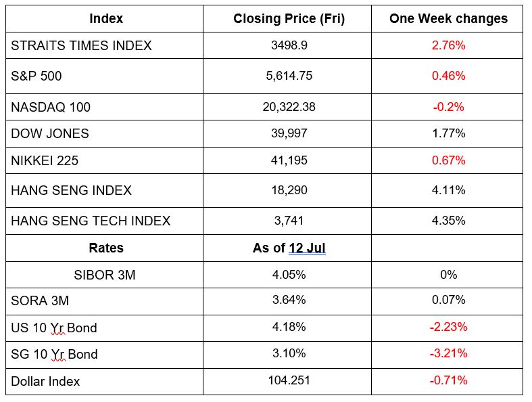Click the "One Week changes" header
Screen dimensions: 532x402
point(448,19)
